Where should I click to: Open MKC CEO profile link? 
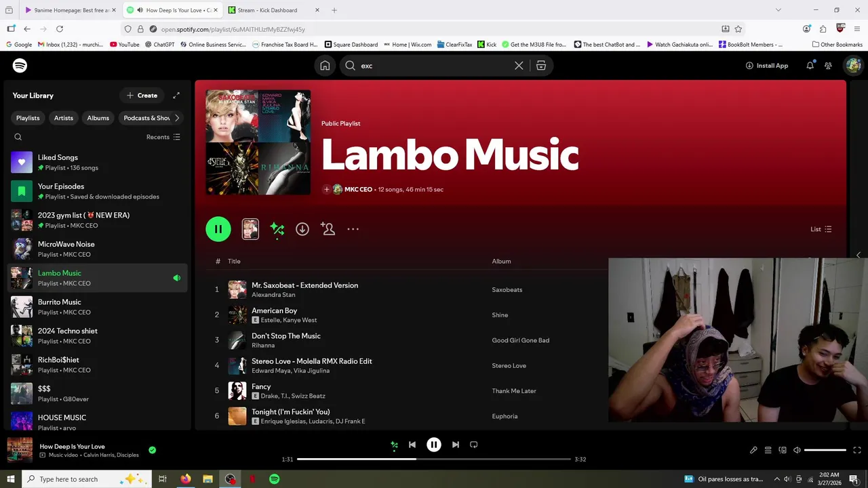click(x=358, y=190)
